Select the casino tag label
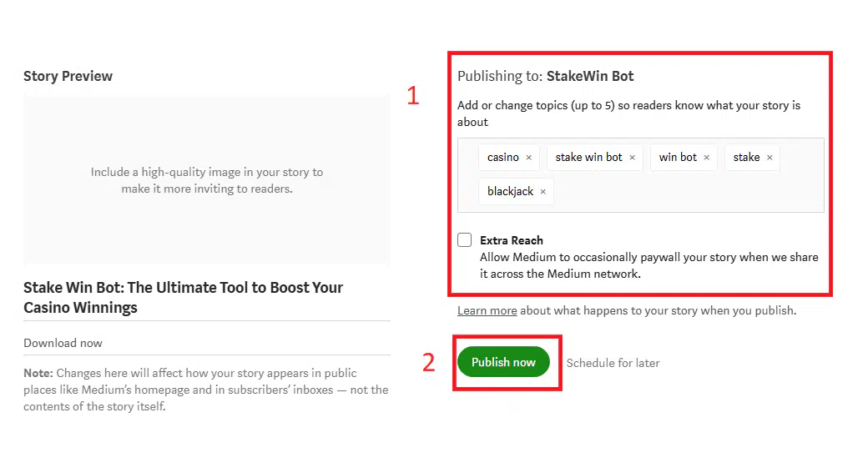This screenshot has width=868, height=473. pyautogui.click(x=502, y=157)
